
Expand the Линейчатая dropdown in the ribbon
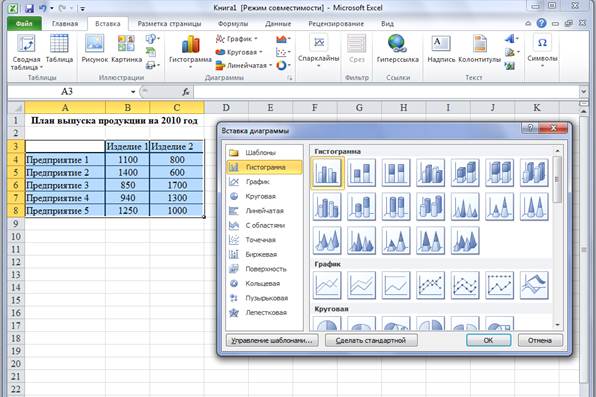pos(244,65)
